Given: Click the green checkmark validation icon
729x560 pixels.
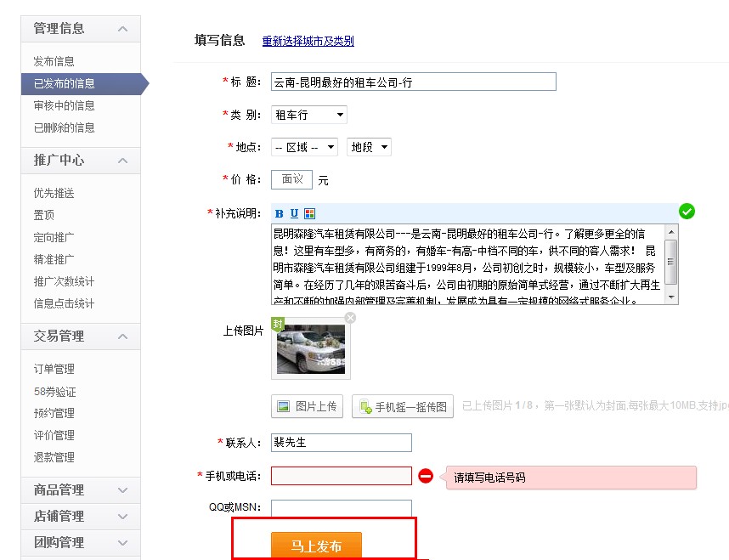Looking at the screenshot, I should coord(687,211).
